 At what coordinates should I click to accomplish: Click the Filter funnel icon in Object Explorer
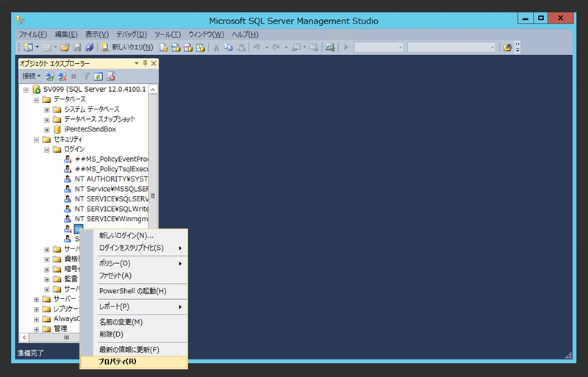tap(86, 76)
